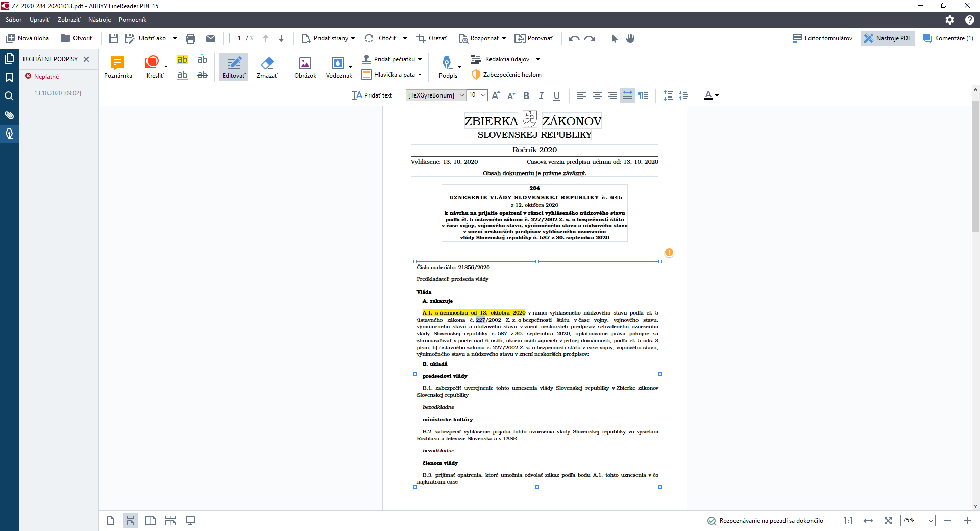Select the hand pan tool

630,38
